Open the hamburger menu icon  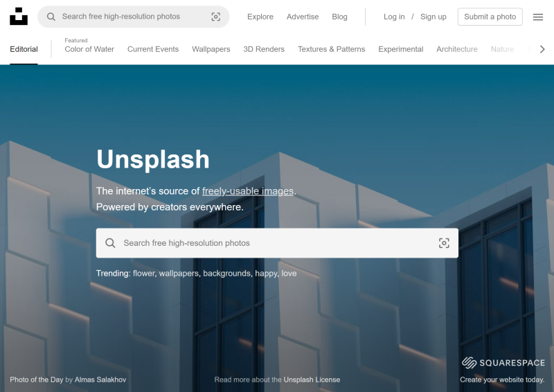pos(538,17)
